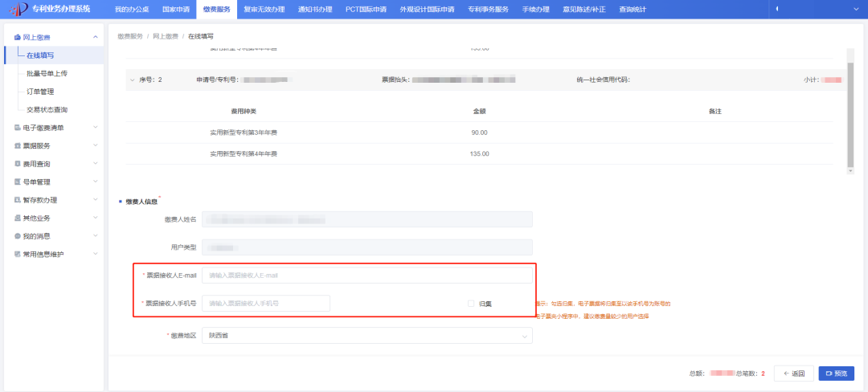Screen dimensions: 868x392
Task: Open the user account dropdown arrow
Action: pos(777,9)
